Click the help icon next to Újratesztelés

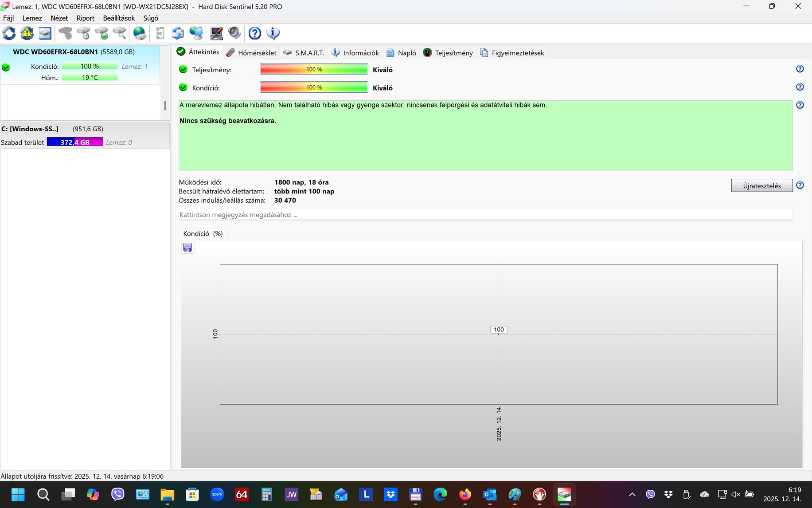point(800,185)
